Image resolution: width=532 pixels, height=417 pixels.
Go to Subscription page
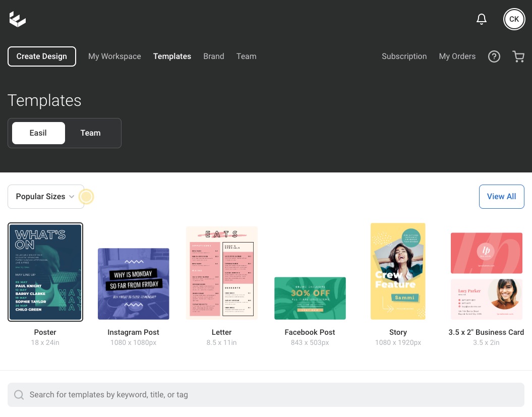click(x=404, y=56)
